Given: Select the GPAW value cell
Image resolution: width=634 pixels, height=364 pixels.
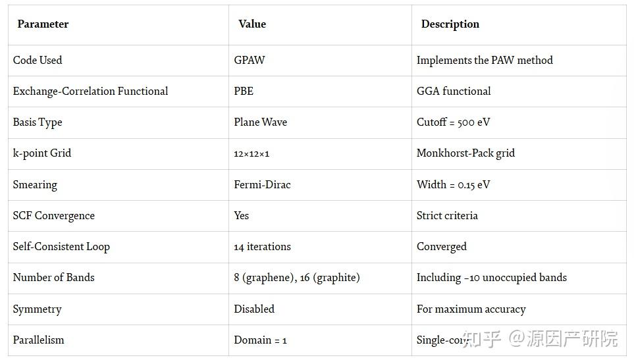Looking at the screenshot, I should point(250,60).
